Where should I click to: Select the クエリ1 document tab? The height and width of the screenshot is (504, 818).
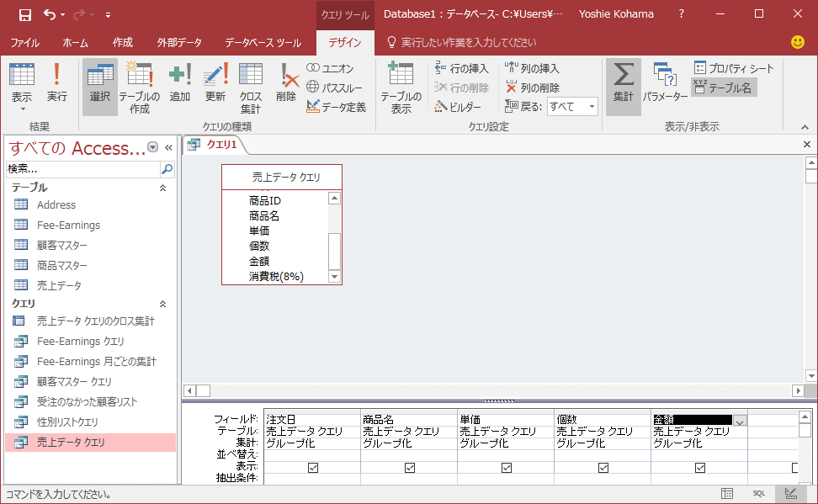point(214,145)
